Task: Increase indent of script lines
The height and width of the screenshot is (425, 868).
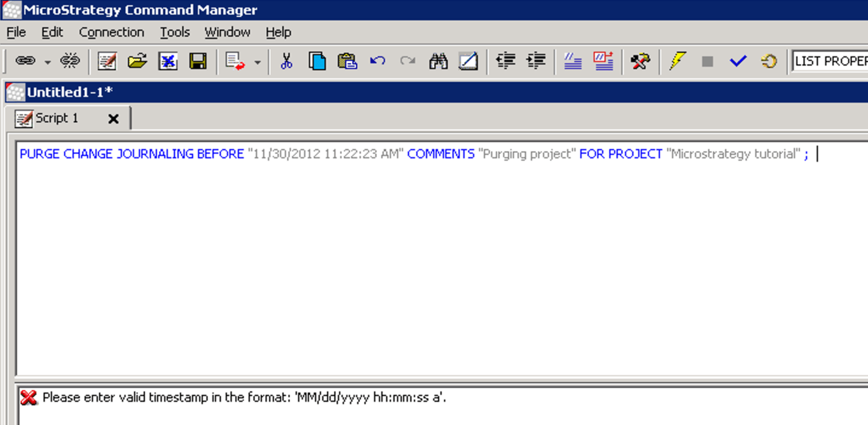Action: [536, 61]
